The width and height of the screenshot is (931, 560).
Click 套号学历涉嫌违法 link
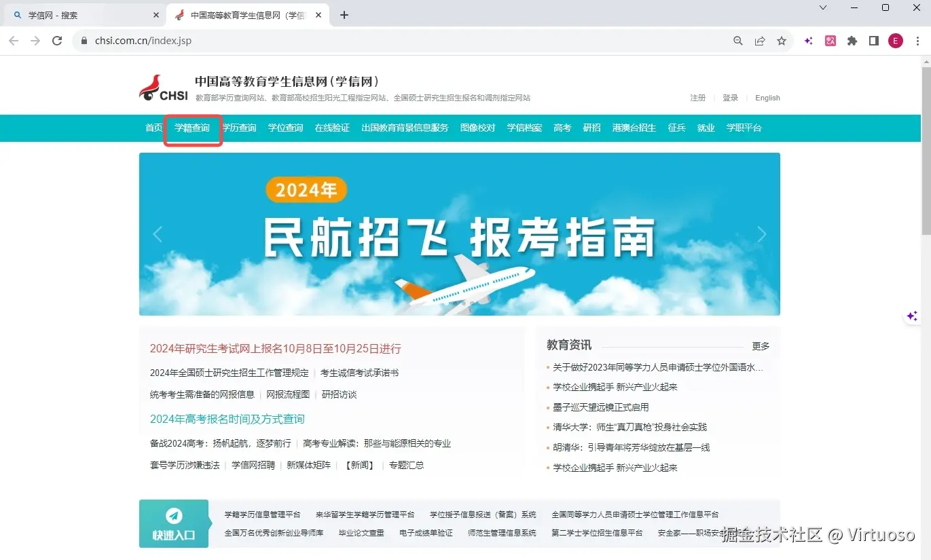[185, 466]
